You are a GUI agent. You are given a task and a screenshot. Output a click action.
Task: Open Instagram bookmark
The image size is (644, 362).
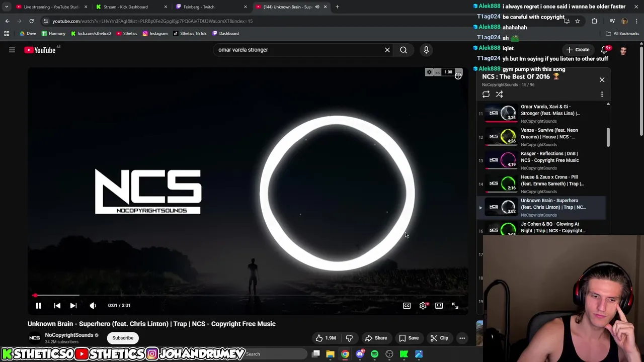(155, 33)
